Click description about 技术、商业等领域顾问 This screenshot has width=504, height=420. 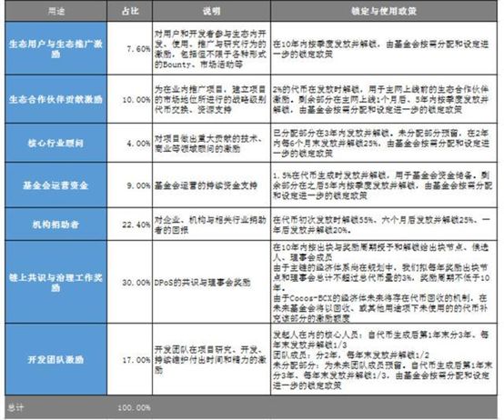(211, 143)
